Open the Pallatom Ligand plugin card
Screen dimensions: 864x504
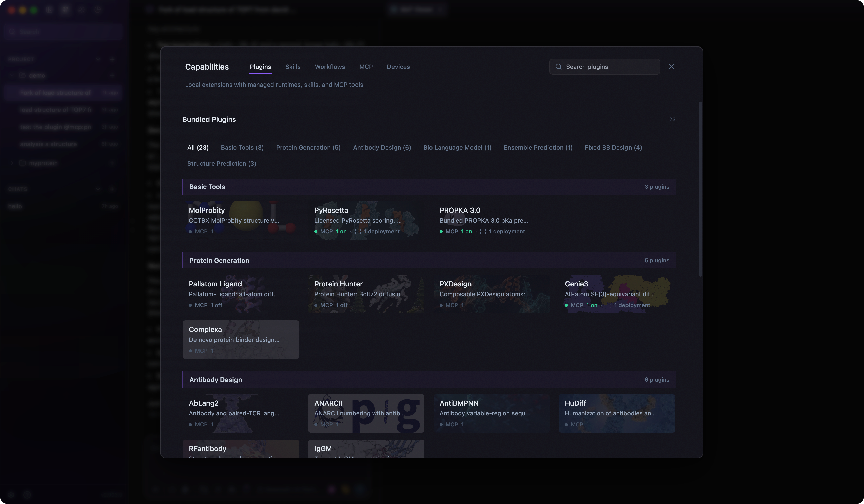pos(241,294)
